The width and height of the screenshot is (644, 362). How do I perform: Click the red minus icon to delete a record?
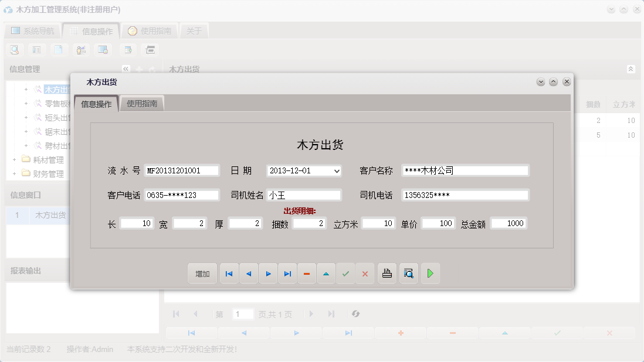click(307, 273)
